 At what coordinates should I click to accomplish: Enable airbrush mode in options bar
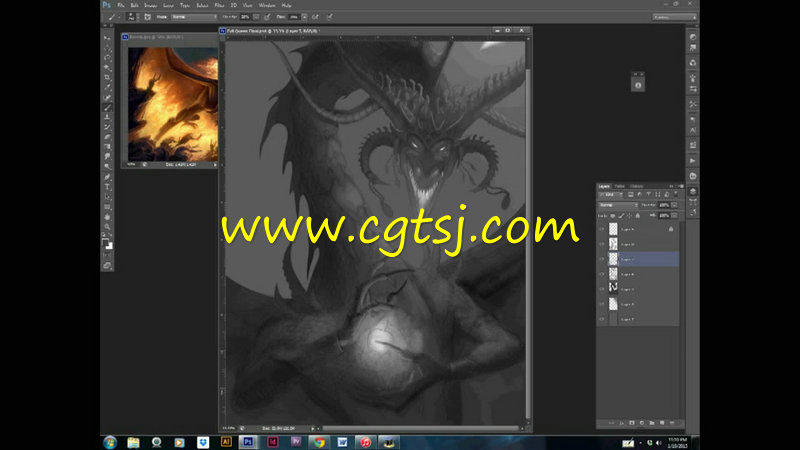315,17
